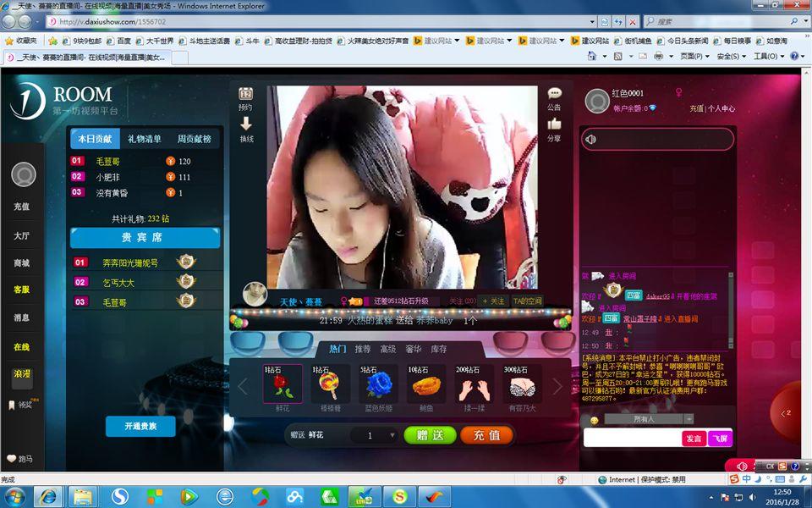Open Internet Explorer from taskbar
The height and width of the screenshot is (508, 812).
point(48,496)
